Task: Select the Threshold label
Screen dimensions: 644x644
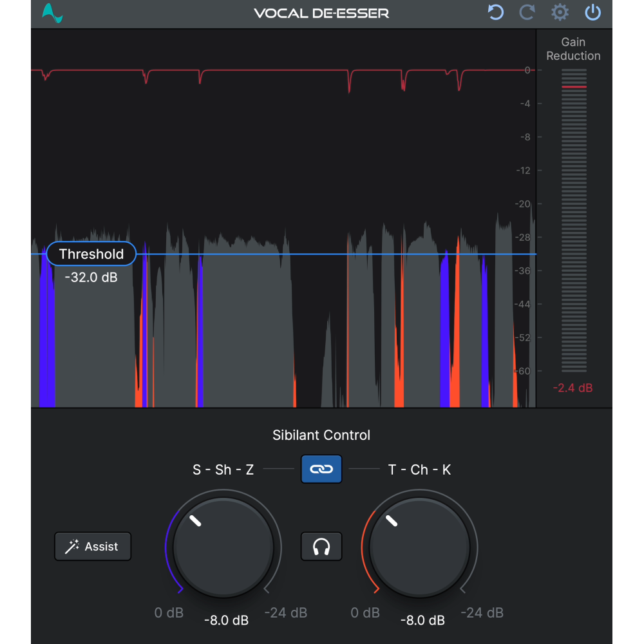Action: (x=91, y=254)
